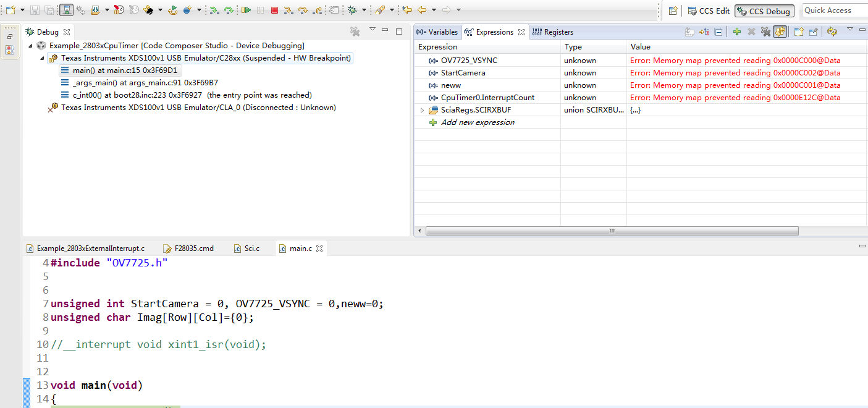Click Remove All Expressions double-X icon

click(x=765, y=32)
